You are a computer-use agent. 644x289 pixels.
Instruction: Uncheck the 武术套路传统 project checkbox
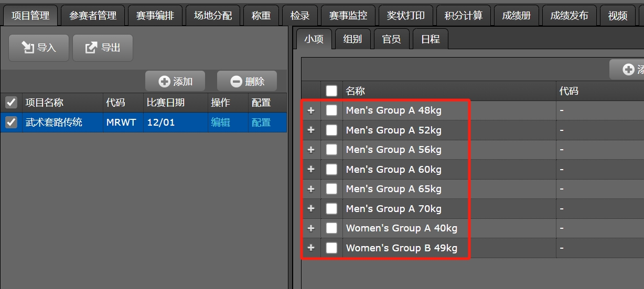pos(10,123)
